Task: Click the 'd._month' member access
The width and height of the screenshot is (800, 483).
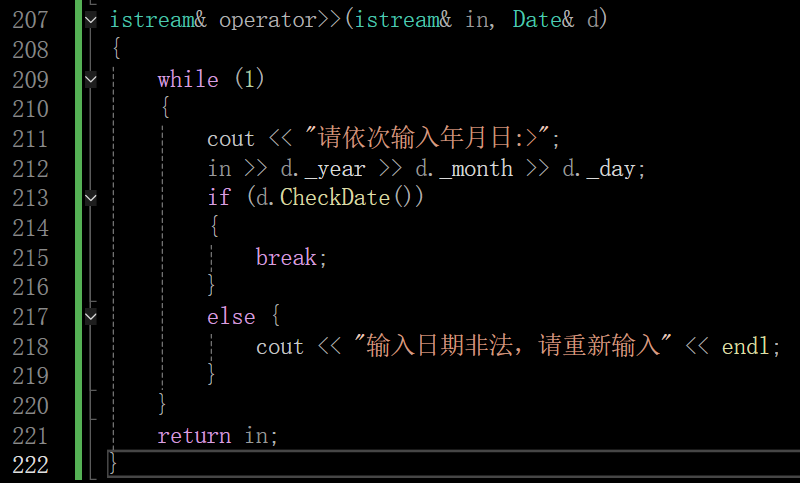Action: pos(464,169)
